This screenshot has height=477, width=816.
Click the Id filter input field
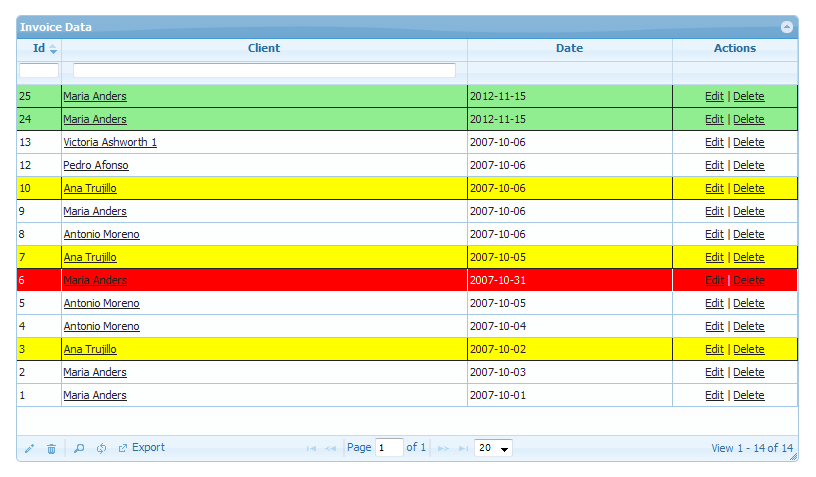39,71
